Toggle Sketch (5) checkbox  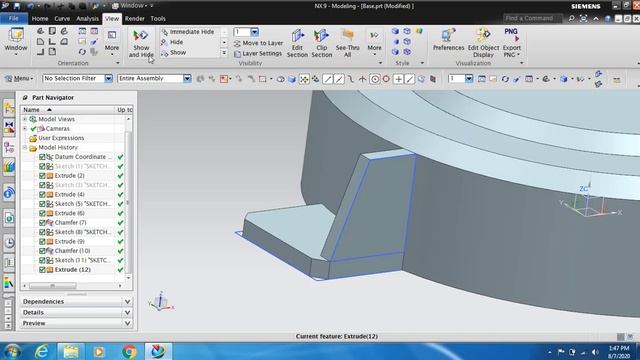click(42, 204)
